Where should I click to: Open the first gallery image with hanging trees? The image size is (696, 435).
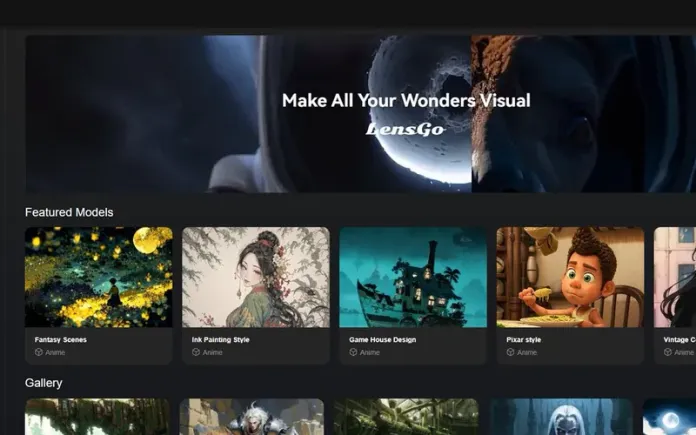point(97,416)
